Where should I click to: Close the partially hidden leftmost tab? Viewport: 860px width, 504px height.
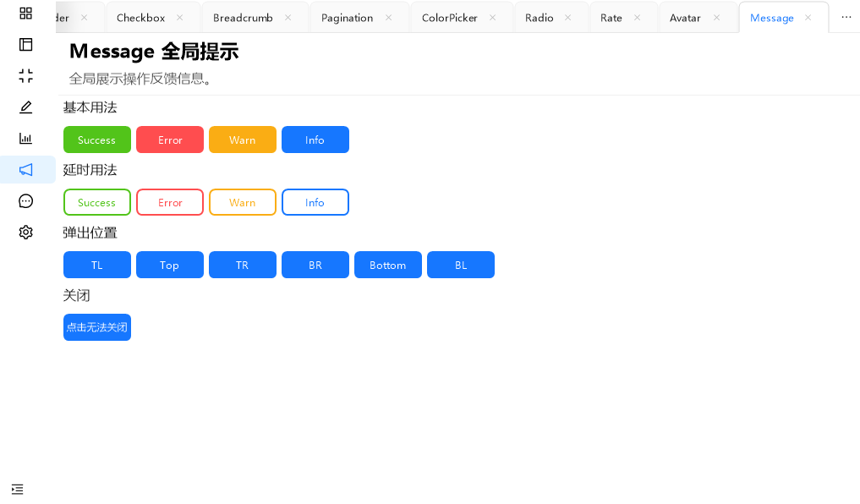pos(84,18)
